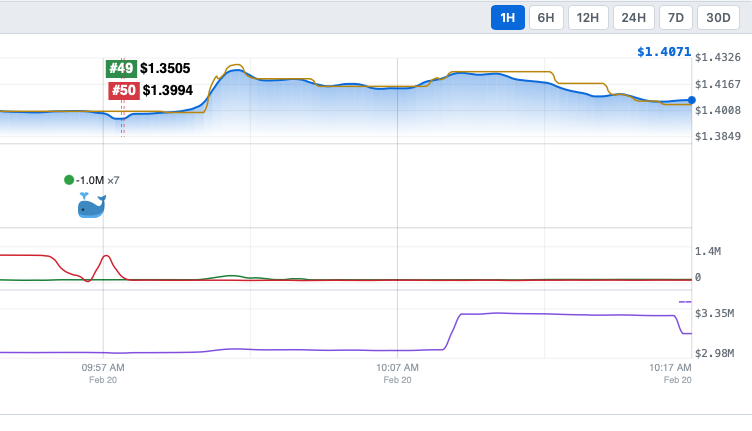
Task: Click the $2.98M axis label
Action: pos(715,353)
